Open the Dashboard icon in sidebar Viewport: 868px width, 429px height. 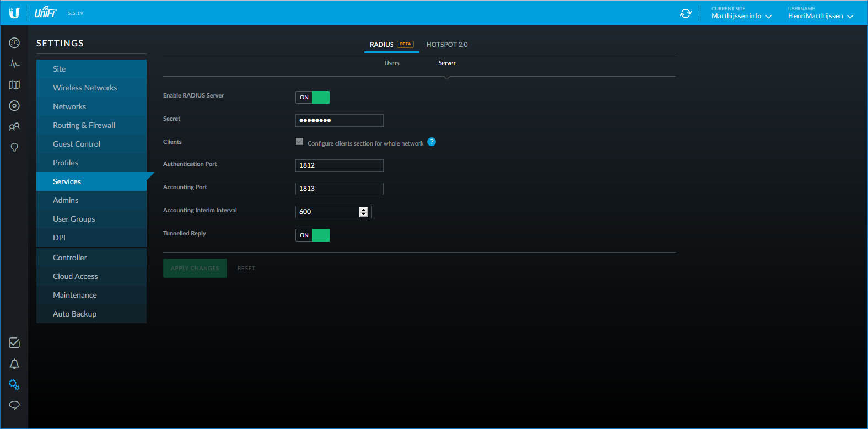click(14, 43)
